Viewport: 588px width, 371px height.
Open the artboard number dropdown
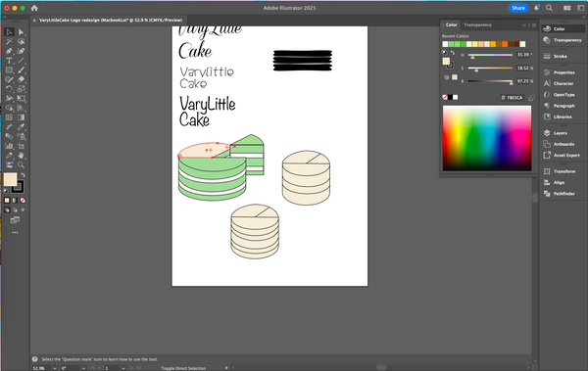[x=123, y=368]
